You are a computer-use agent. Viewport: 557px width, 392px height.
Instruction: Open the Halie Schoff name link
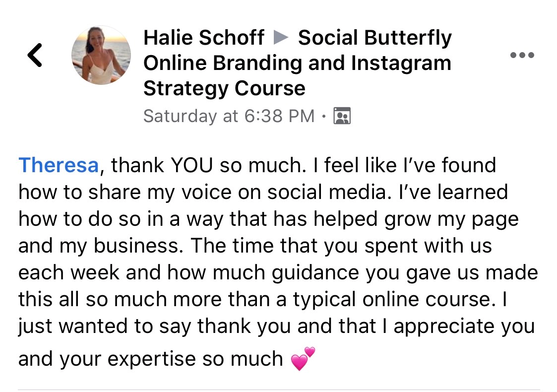click(203, 38)
